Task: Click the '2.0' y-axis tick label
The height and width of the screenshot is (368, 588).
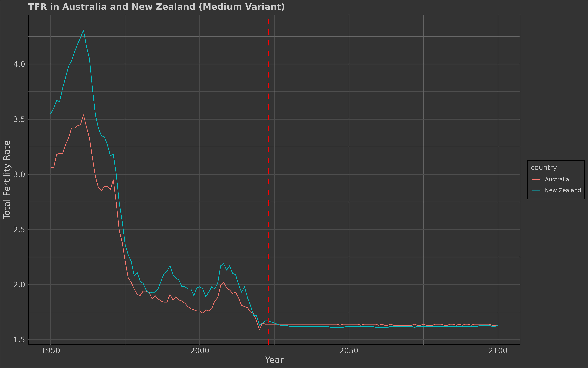Action: click(19, 285)
